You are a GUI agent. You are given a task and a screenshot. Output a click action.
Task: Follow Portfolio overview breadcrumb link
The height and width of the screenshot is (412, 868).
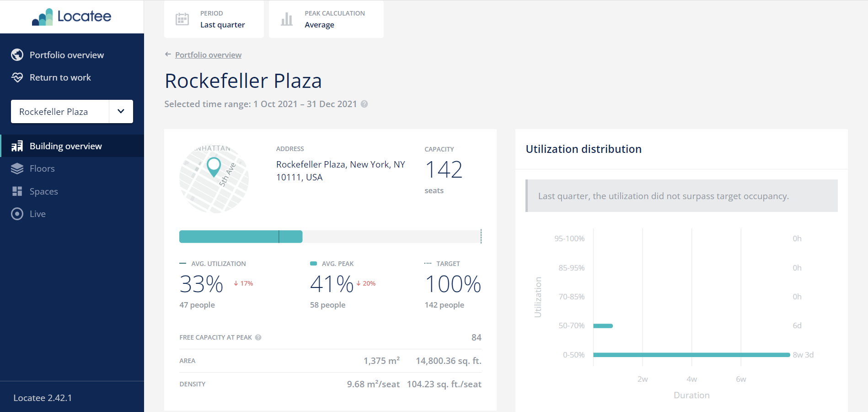pyautogui.click(x=208, y=55)
